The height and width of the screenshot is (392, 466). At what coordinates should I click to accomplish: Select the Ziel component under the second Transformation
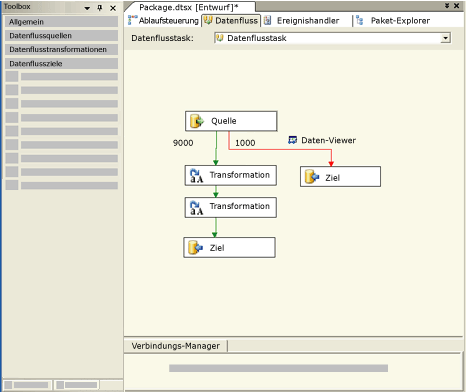pos(229,247)
